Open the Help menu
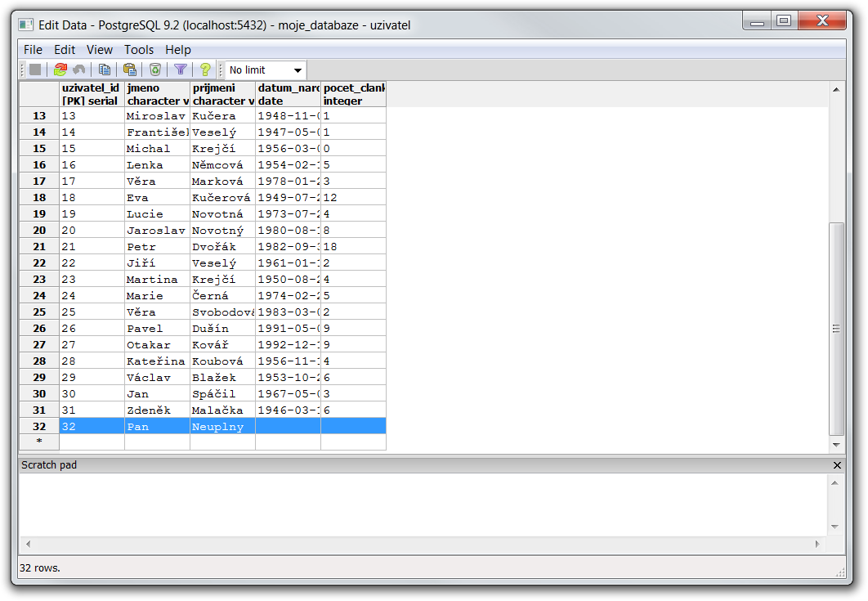This screenshot has width=868, height=601. pyautogui.click(x=177, y=50)
